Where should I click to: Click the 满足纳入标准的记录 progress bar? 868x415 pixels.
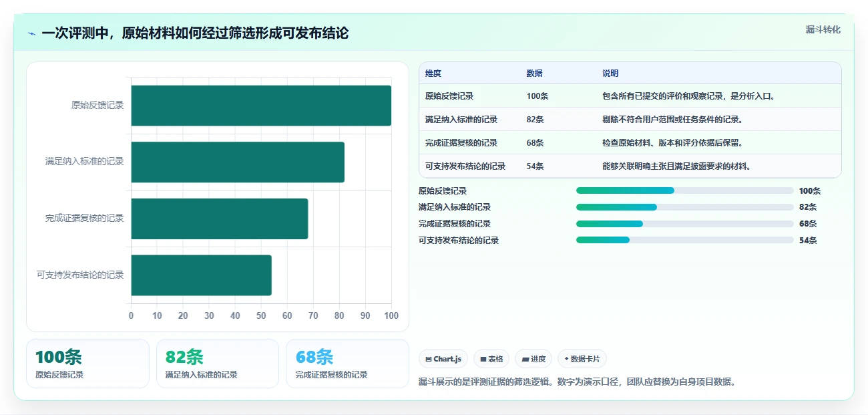click(684, 207)
